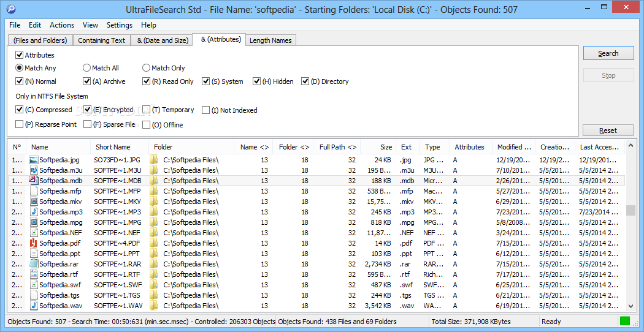Click the Softpedia.NEF file icon
This screenshot has height=332, width=644.
pos(34,233)
